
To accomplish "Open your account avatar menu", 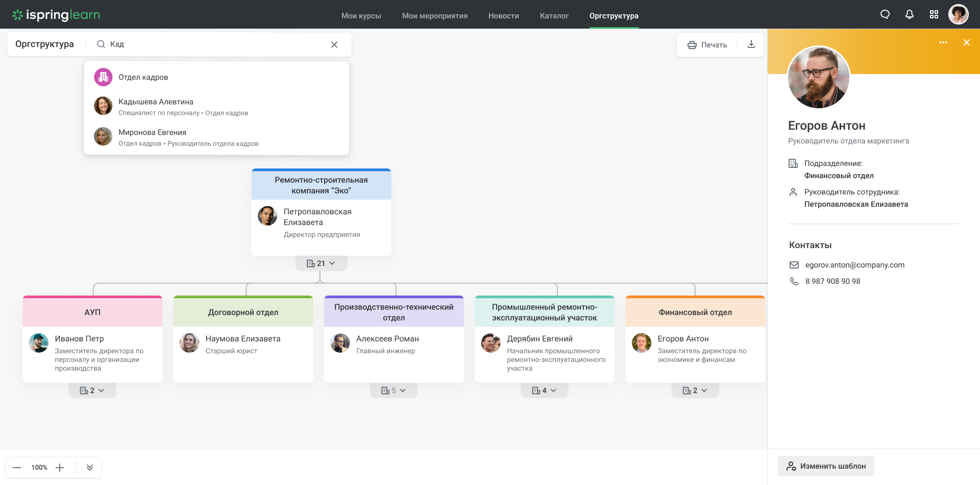I will [959, 14].
